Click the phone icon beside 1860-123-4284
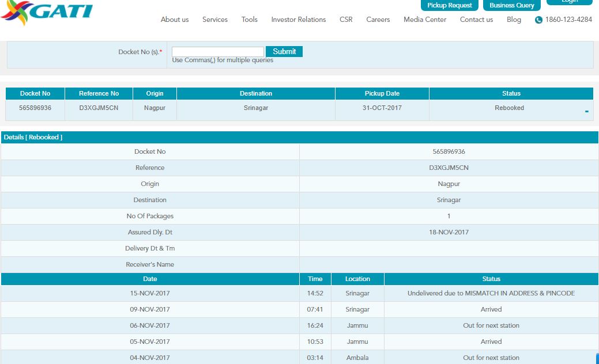 (x=538, y=20)
